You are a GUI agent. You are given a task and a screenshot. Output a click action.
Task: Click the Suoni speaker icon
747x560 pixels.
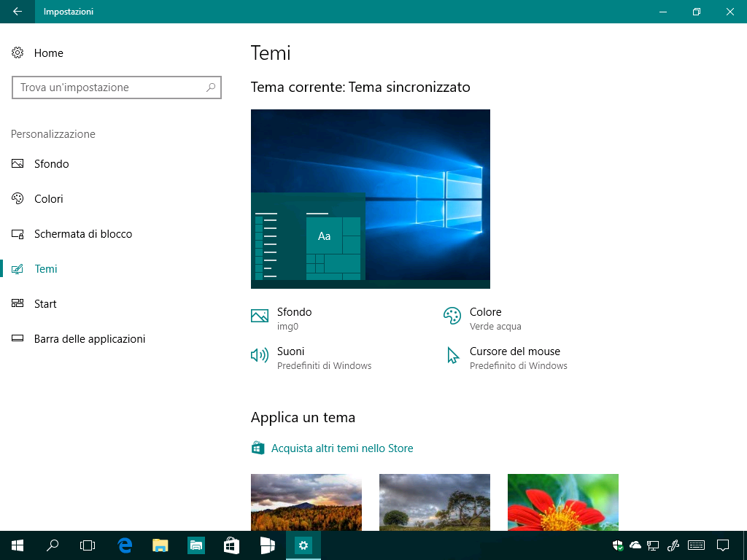click(x=260, y=355)
